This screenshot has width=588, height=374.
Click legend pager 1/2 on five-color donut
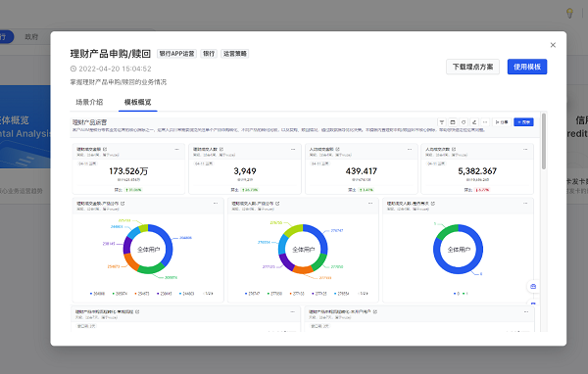[364, 294]
